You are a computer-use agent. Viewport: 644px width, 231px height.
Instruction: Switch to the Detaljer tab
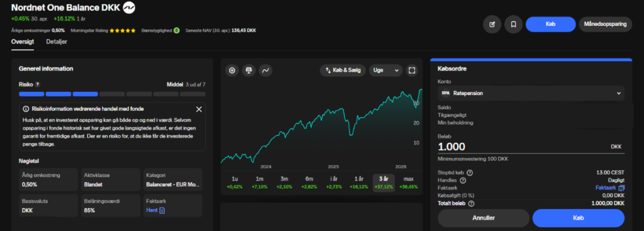click(57, 42)
